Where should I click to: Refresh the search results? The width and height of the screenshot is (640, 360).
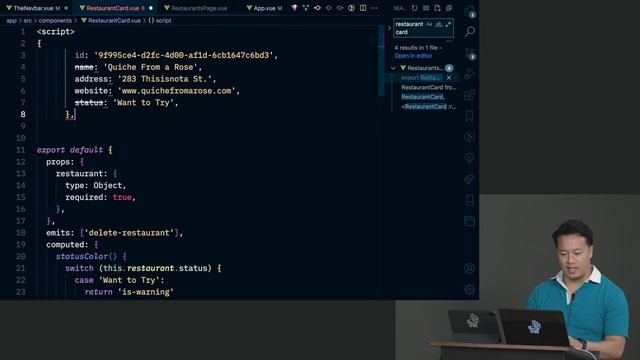(414, 8)
